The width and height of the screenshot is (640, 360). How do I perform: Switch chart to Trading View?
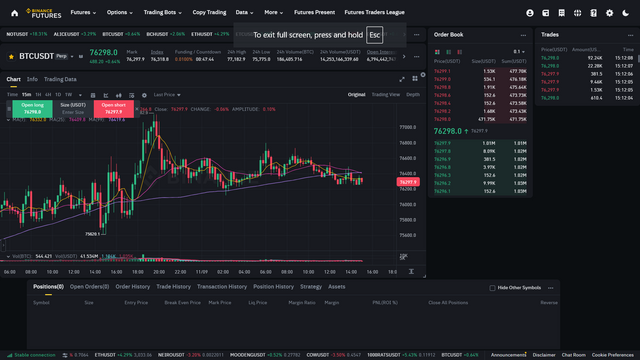click(x=386, y=95)
